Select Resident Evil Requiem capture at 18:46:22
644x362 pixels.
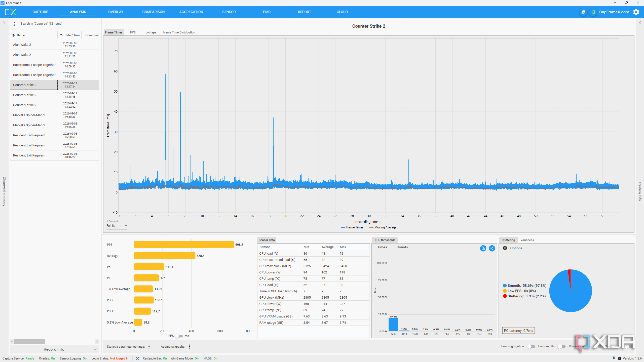54,155
